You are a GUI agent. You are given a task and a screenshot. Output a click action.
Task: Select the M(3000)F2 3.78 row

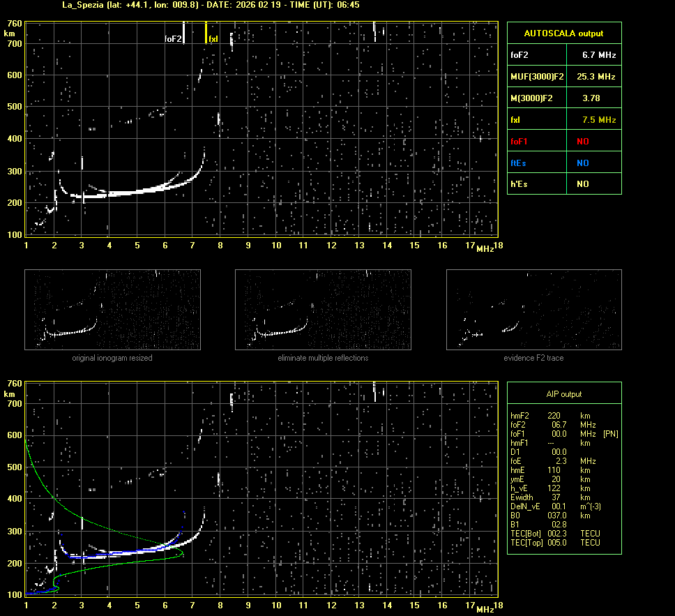tap(563, 98)
